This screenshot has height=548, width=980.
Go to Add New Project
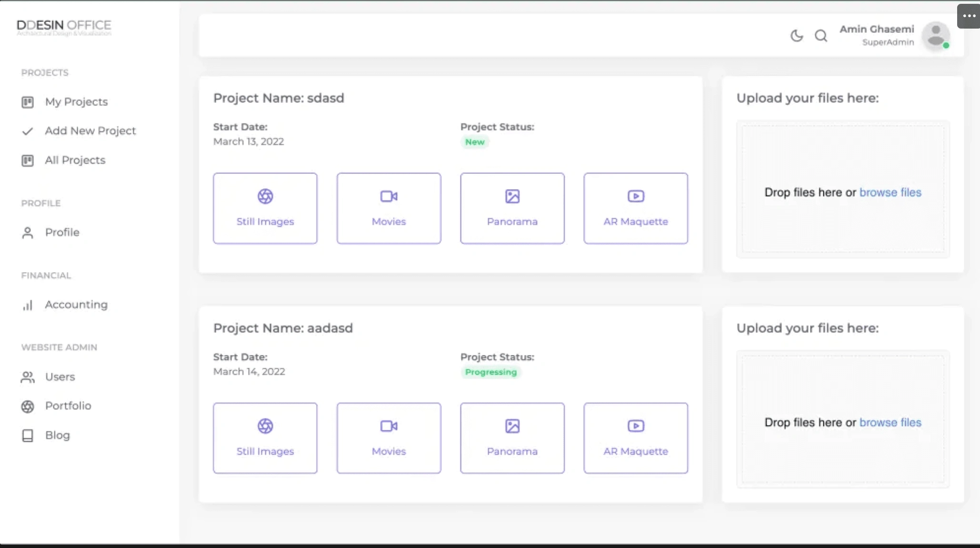pyautogui.click(x=90, y=131)
